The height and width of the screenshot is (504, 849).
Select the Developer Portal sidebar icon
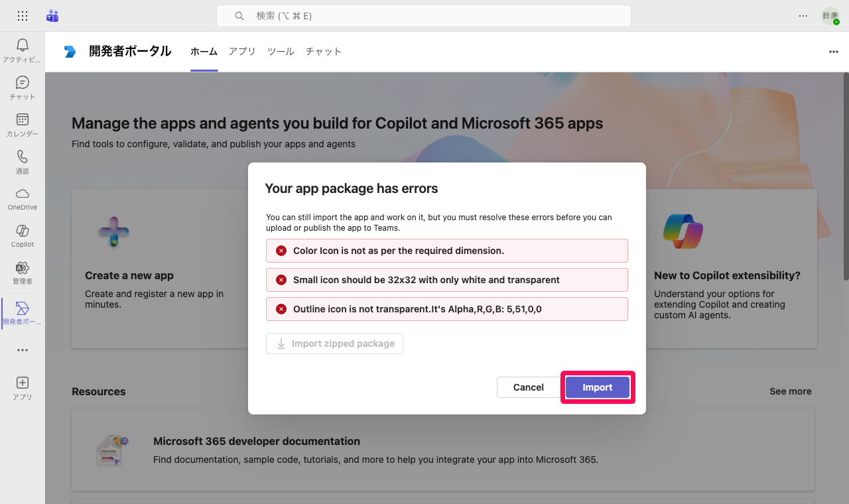[23, 313]
